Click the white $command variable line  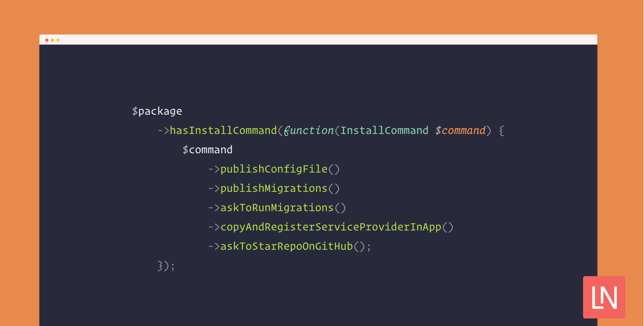207,150
